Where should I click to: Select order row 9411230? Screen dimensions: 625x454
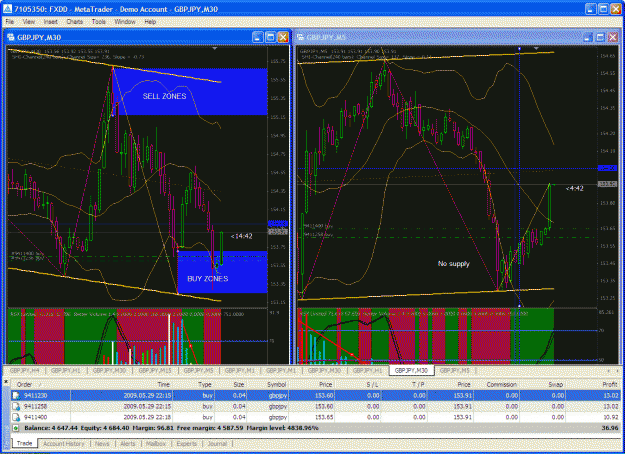[316, 395]
